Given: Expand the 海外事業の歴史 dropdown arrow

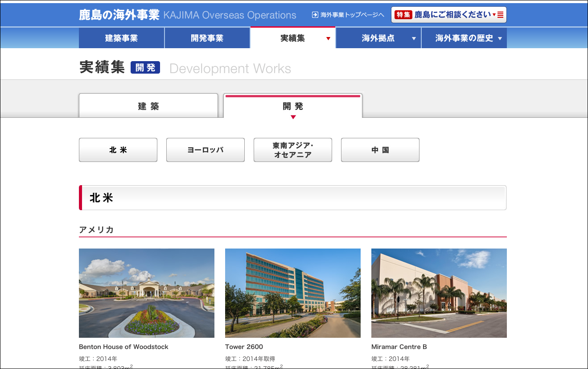Looking at the screenshot, I should click(x=500, y=38).
